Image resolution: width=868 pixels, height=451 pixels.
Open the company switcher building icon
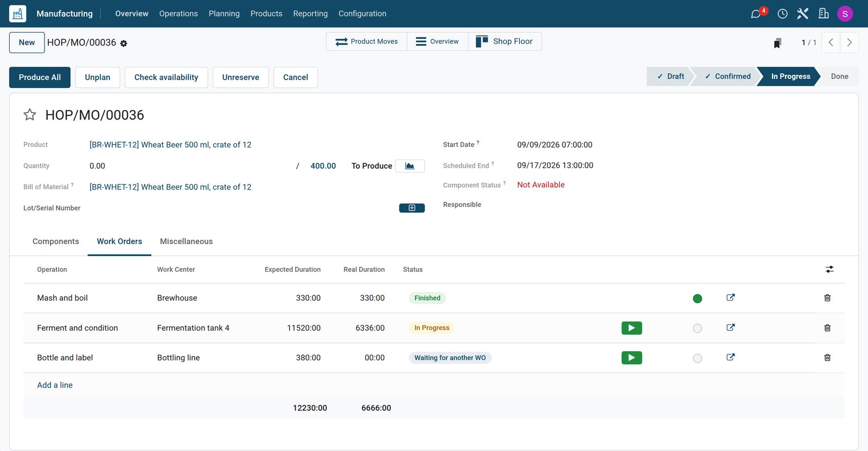coord(824,14)
